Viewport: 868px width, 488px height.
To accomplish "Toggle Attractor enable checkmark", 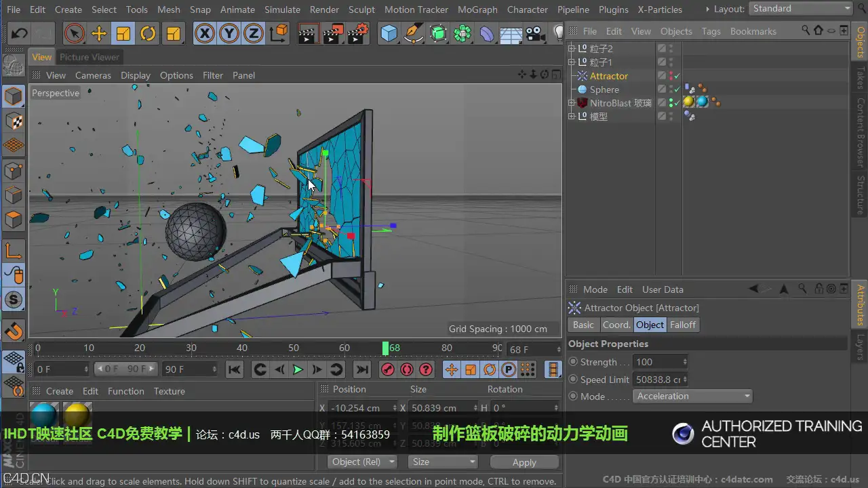I will point(677,76).
